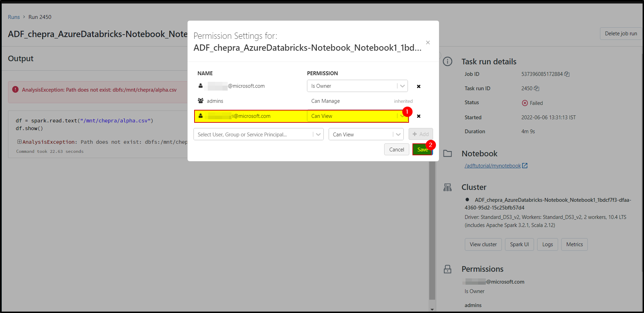Go back to Runs breadcrumb

[x=14, y=17]
